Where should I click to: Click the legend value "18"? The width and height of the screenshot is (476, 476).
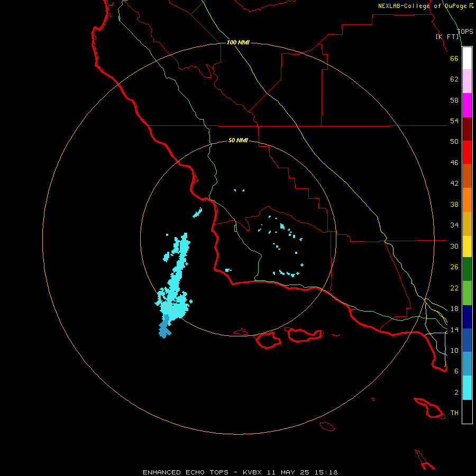(454, 309)
